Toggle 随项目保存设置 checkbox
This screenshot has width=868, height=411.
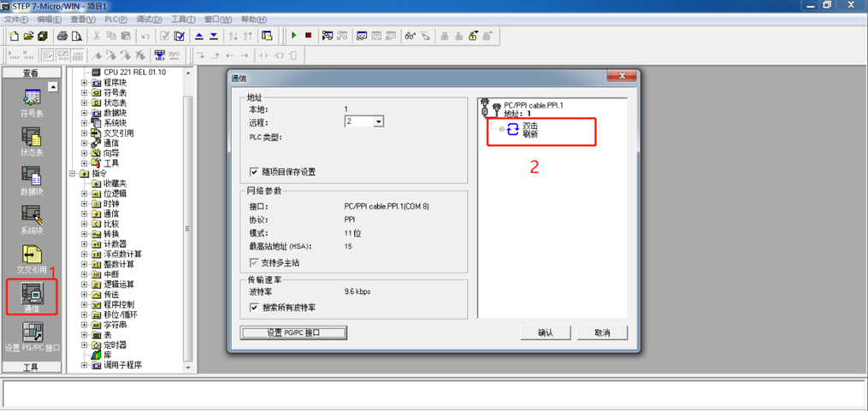pyautogui.click(x=254, y=172)
